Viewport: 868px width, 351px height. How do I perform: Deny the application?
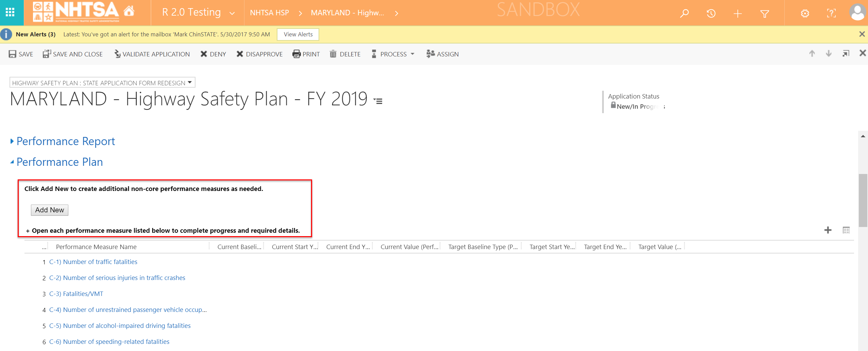pos(213,54)
